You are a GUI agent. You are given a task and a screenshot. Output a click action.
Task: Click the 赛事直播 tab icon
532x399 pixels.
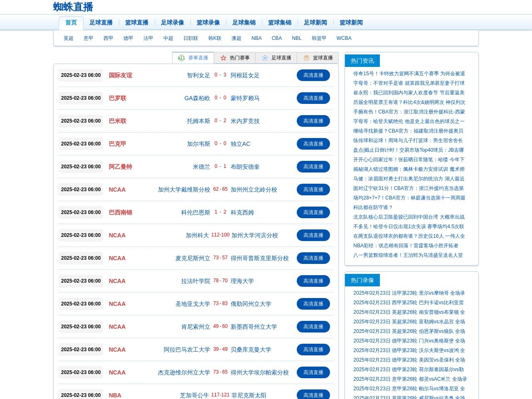tap(181, 58)
